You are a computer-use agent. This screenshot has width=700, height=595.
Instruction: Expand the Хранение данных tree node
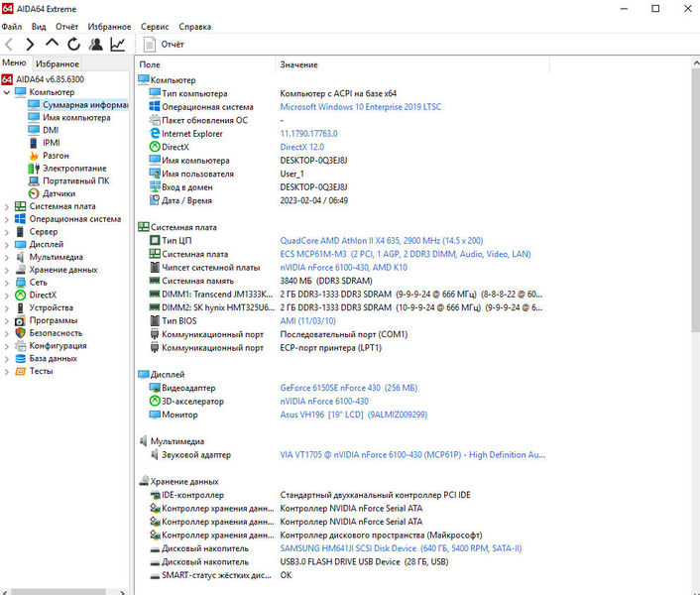pyautogui.click(x=7, y=270)
